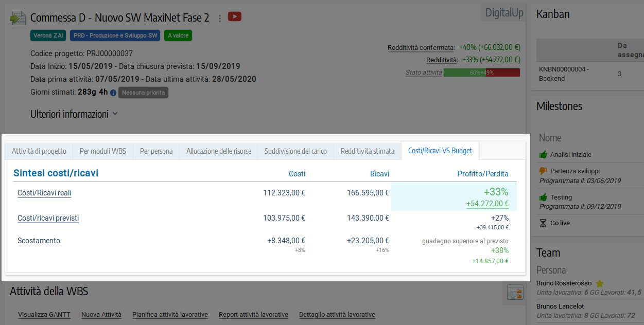Open Costi/Ricavi reali details link
The width and height of the screenshot is (644, 325).
coord(44,193)
